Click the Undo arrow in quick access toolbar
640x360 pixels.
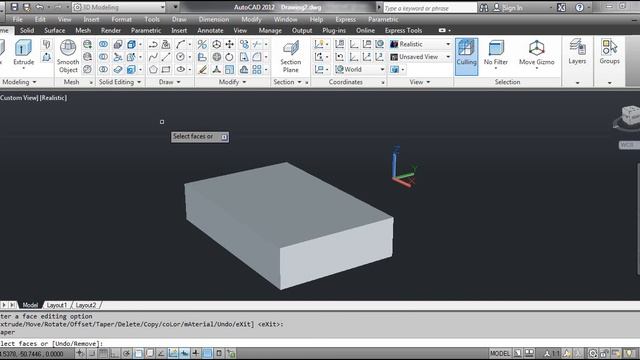pyautogui.click(x=39, y=7)
